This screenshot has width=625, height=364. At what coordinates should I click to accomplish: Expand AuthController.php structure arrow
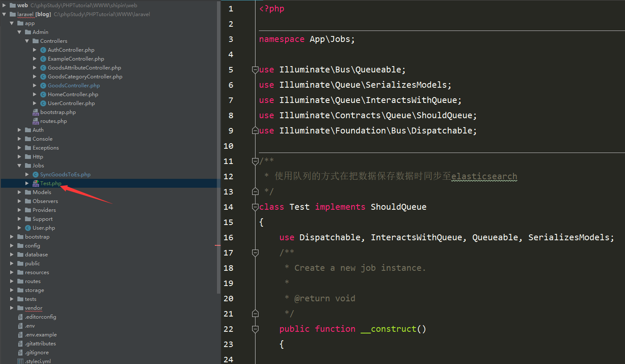pos(35,50)
